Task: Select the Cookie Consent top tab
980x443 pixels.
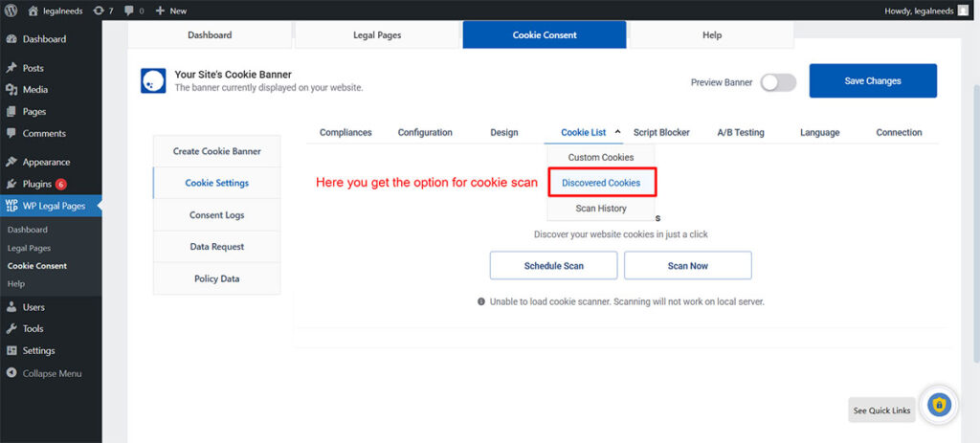Action: 545,35
